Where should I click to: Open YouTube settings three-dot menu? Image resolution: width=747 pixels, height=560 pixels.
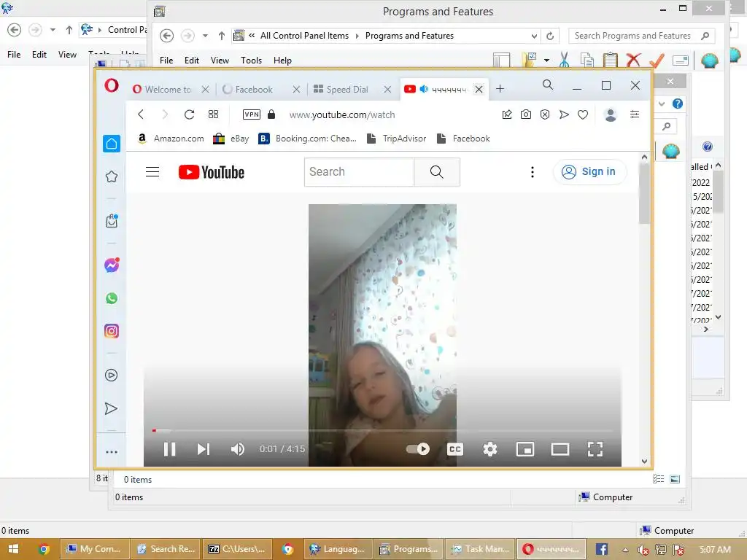(533, 172)
